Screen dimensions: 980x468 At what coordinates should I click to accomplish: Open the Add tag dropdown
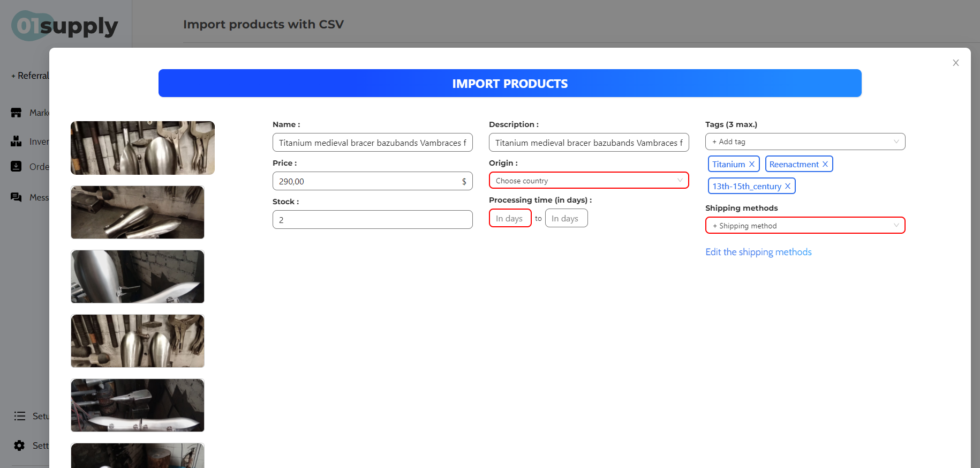tap(805, 142)
